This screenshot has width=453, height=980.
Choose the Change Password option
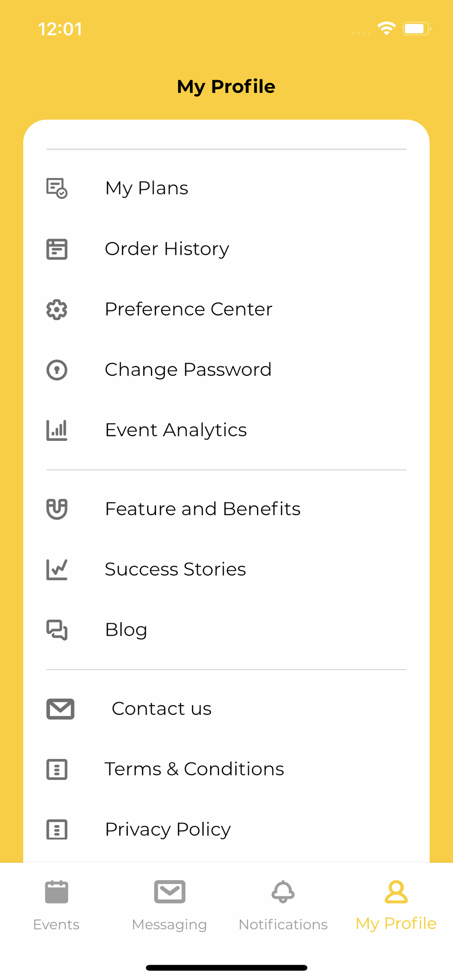pos(188,370)
